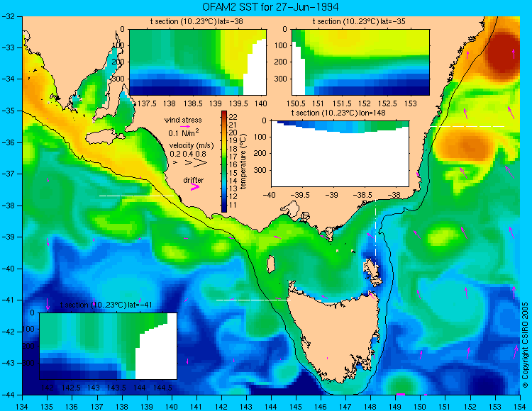Select the "t section (10..23°C) lon=148" heading
The width and height of the screenshot is (532, 411).
point(338,113)
